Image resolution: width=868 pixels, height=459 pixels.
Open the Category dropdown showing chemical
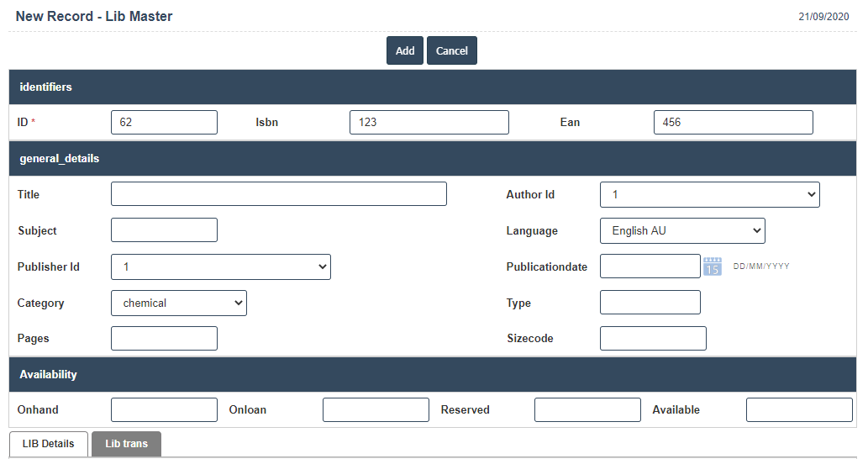(178, 303)
